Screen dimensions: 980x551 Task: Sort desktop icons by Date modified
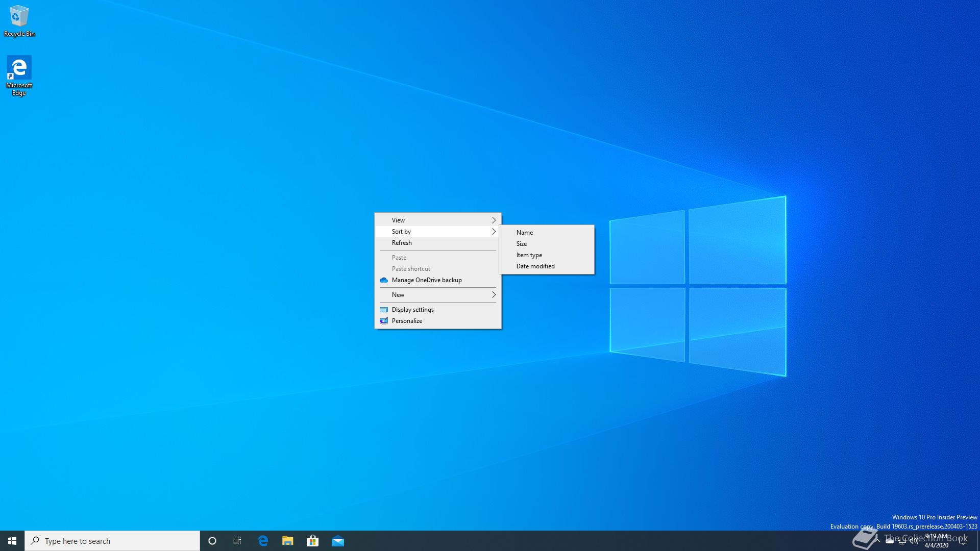pyautogui.click(x=535, y=266)
